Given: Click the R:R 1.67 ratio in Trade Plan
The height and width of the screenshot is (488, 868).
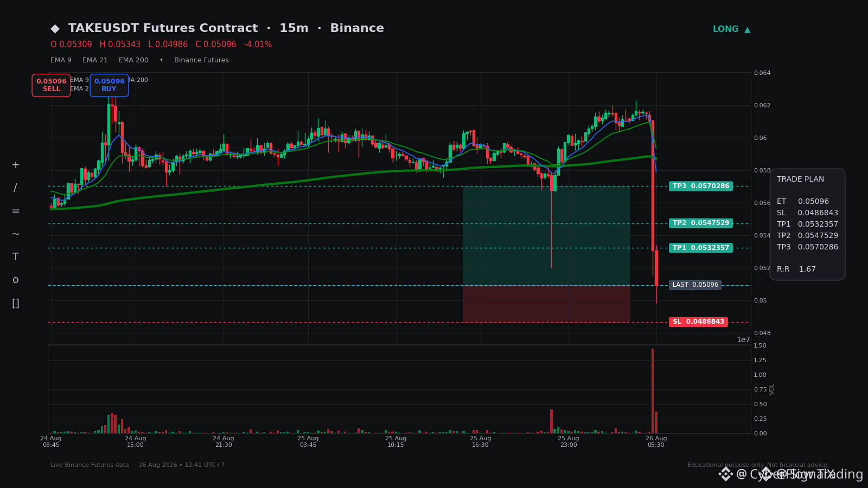Looking at the screenshot, I should 796,269.
